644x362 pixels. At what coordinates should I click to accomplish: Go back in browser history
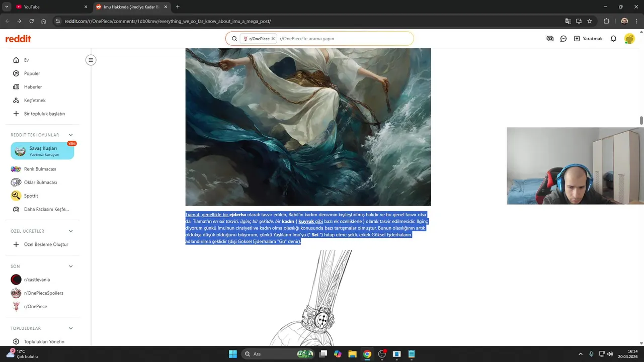(7, 21)
